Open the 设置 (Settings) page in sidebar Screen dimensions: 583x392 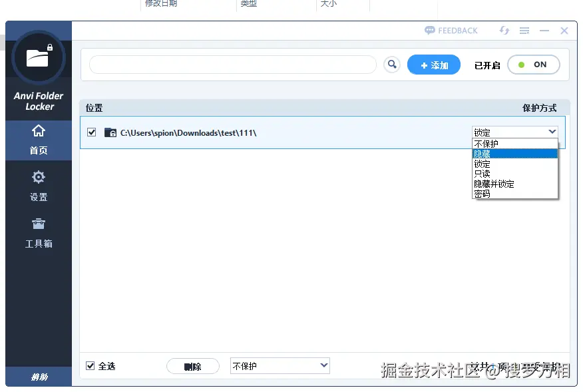click(38, 186)
